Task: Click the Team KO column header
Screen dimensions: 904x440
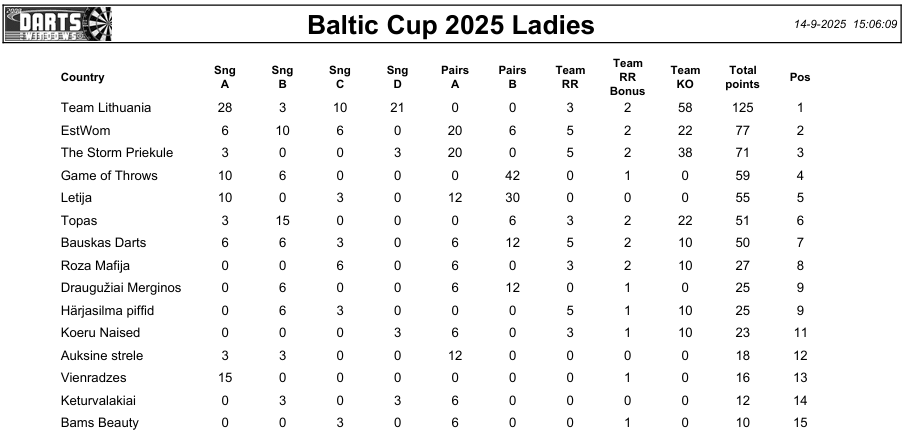Action: [x=685, y=77]
